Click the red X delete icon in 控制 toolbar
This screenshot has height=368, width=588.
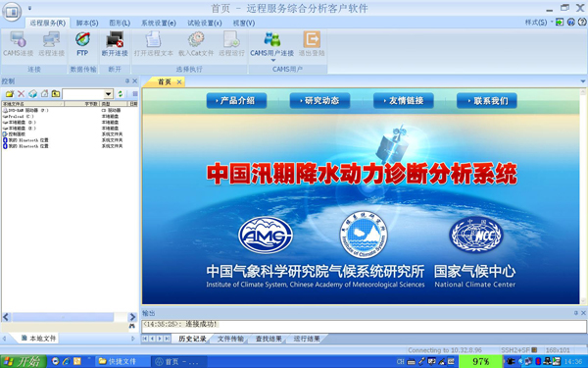pos(22,93)
